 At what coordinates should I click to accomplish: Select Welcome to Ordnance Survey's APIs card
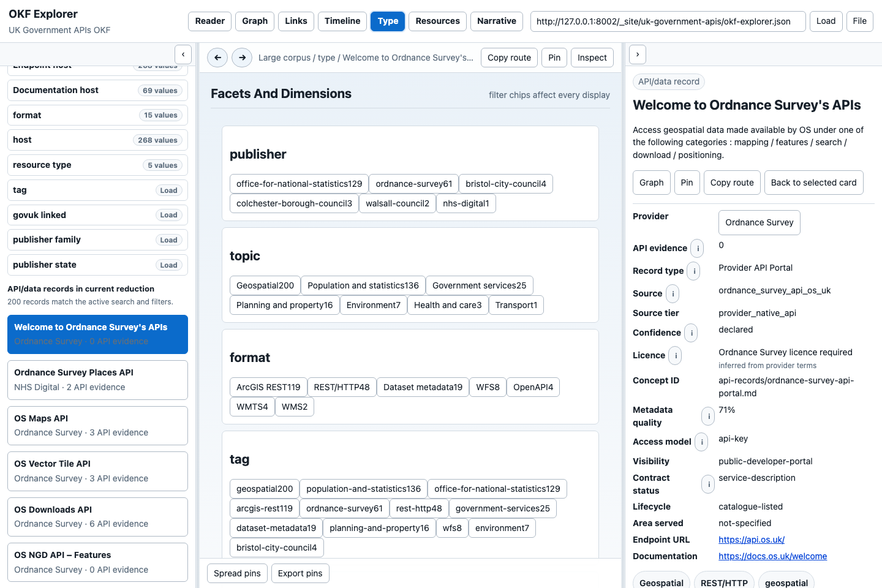97,334
